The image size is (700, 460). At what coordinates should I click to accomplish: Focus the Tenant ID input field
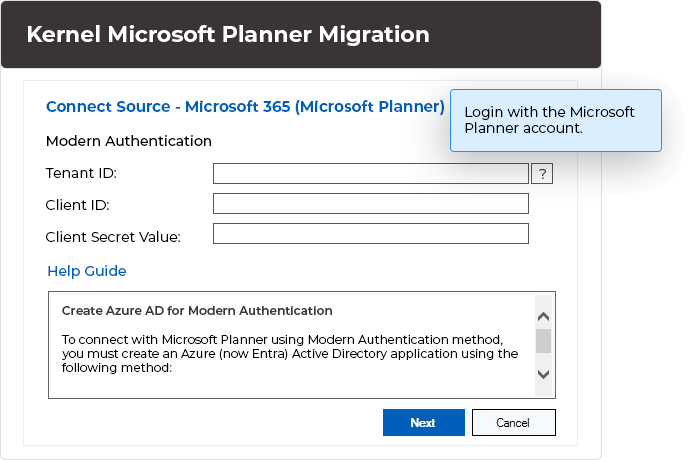point(371,173)
